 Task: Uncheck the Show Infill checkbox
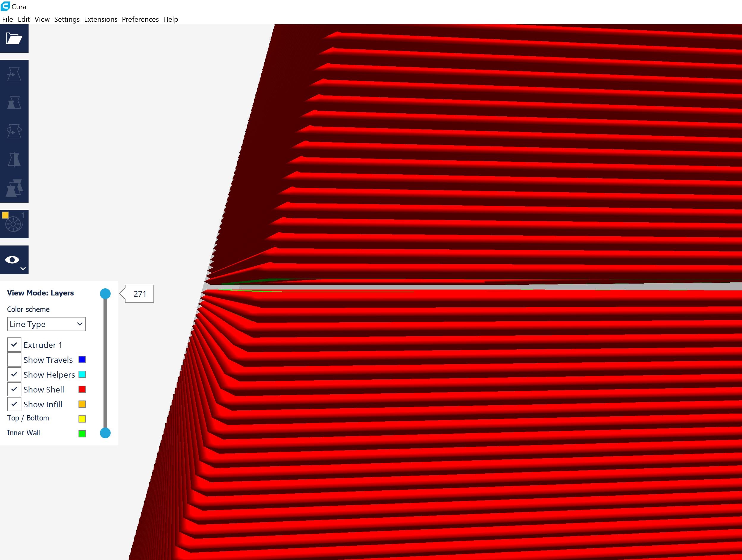coord(14,404)
